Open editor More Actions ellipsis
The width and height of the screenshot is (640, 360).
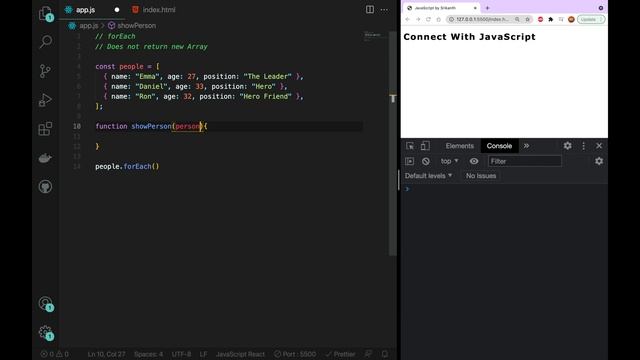[x=384, y=9]
